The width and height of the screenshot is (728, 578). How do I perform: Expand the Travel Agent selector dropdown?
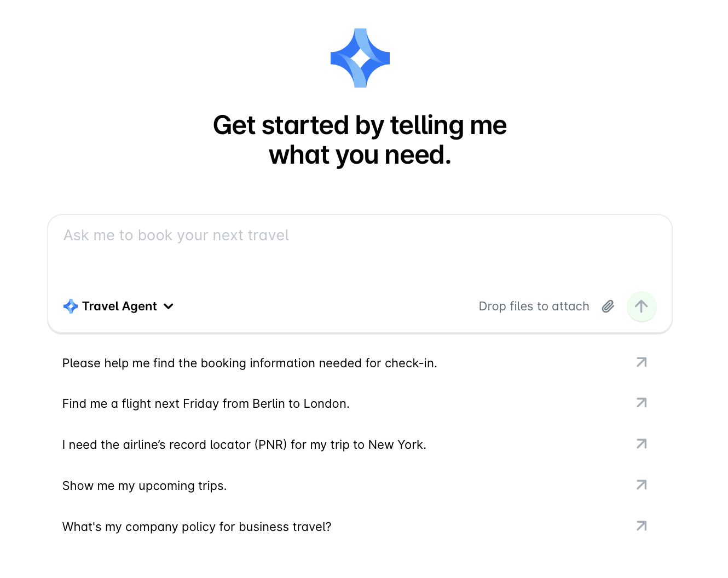(168, 307)
